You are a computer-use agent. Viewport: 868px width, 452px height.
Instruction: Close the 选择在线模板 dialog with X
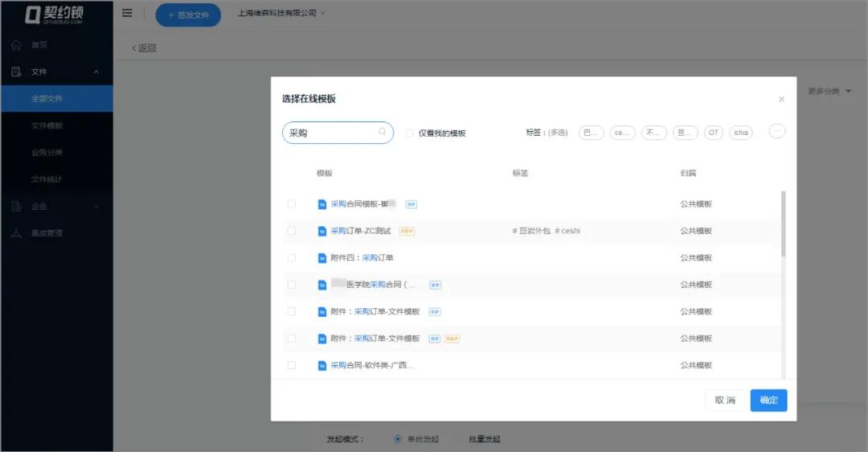point(782,99)
